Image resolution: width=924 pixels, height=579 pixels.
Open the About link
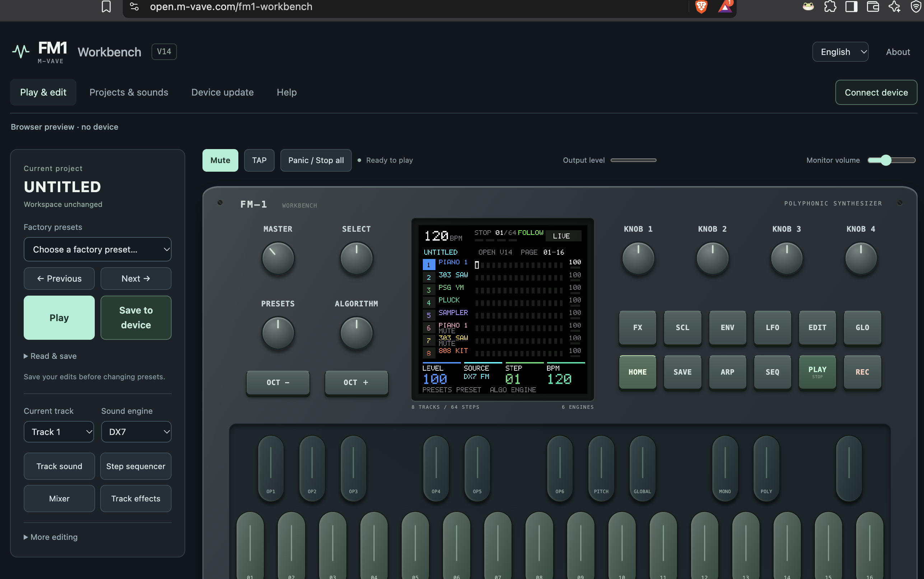click(x=897, y=52)
